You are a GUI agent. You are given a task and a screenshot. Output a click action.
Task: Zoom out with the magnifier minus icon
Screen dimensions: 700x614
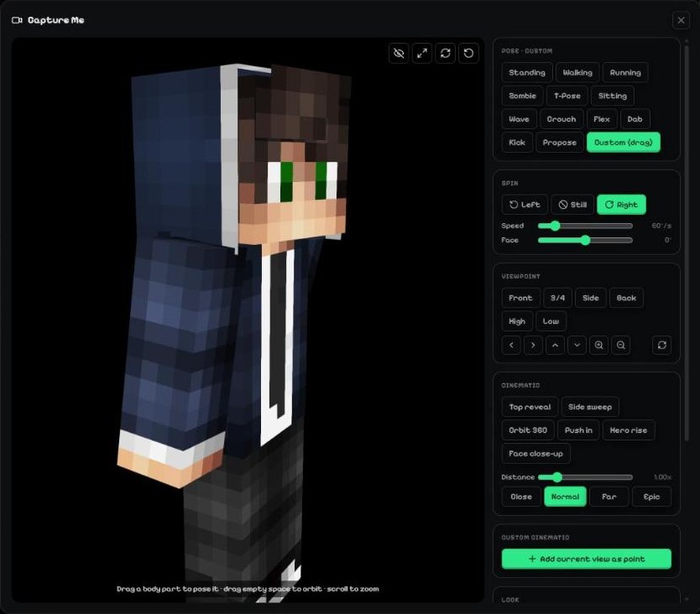[x=620, y=345]
